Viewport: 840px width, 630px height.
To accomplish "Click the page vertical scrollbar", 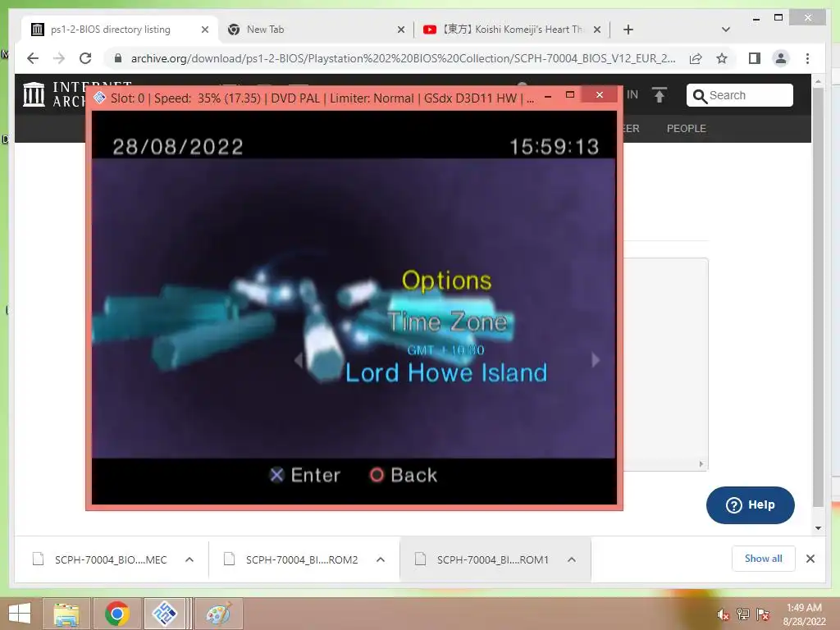I will click(x=818, y=297).
